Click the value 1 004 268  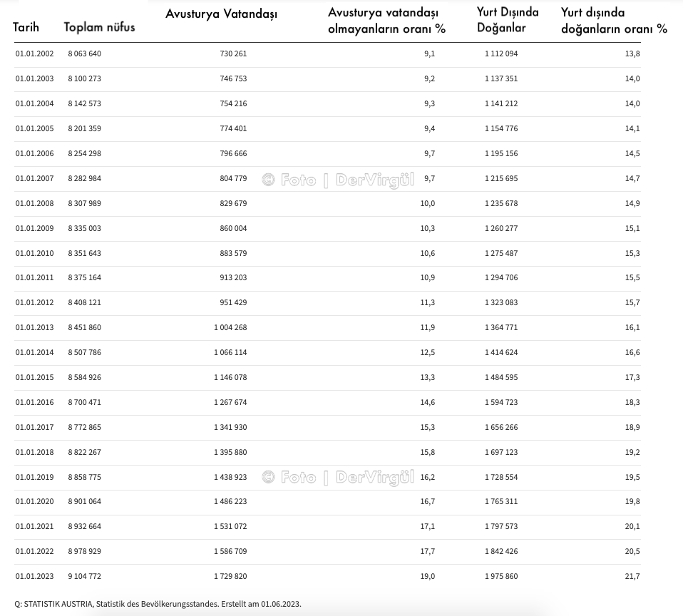pyautogui.click(x=230, y=327)
